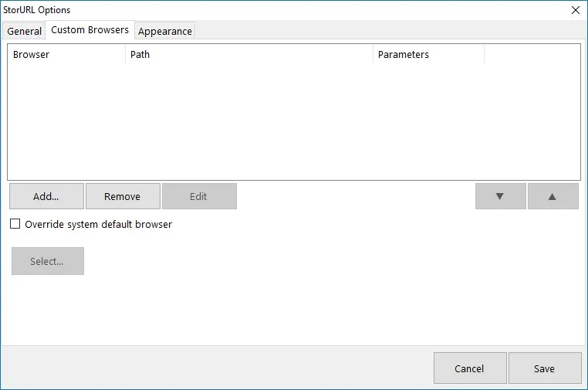Close the StorURL Options window
Image resolution: width=588 pixels, height=390 pixels.
(x=575, y=10)
